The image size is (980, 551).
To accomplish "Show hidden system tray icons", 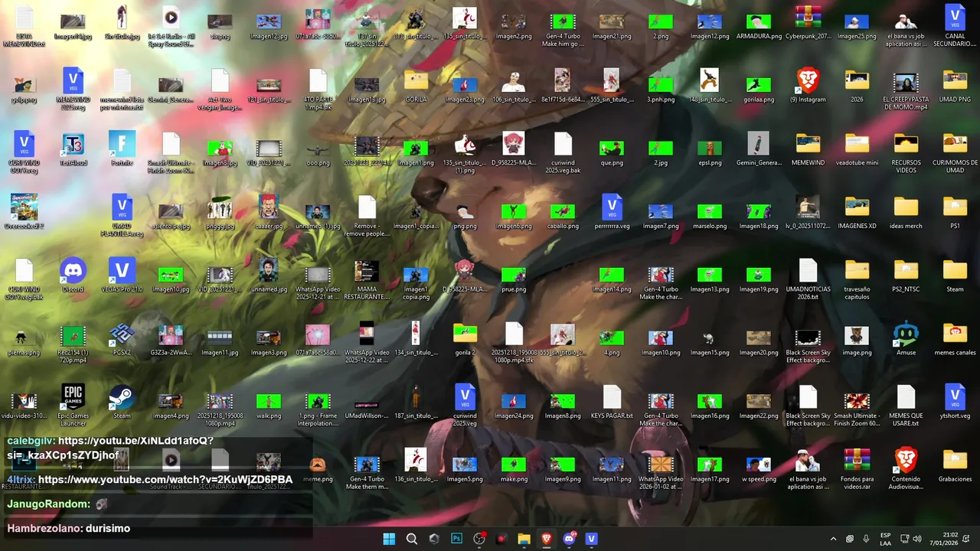I will click(833, 539).
